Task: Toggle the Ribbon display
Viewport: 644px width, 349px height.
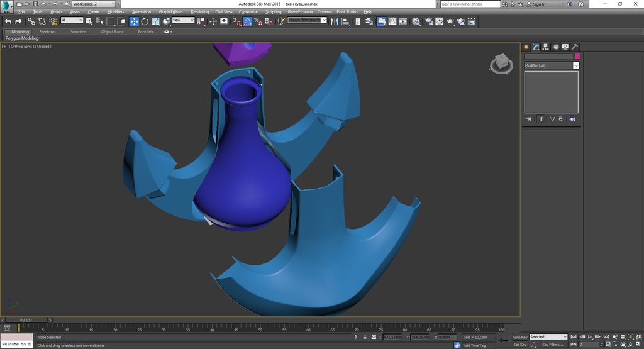Action: coord(382,21)
